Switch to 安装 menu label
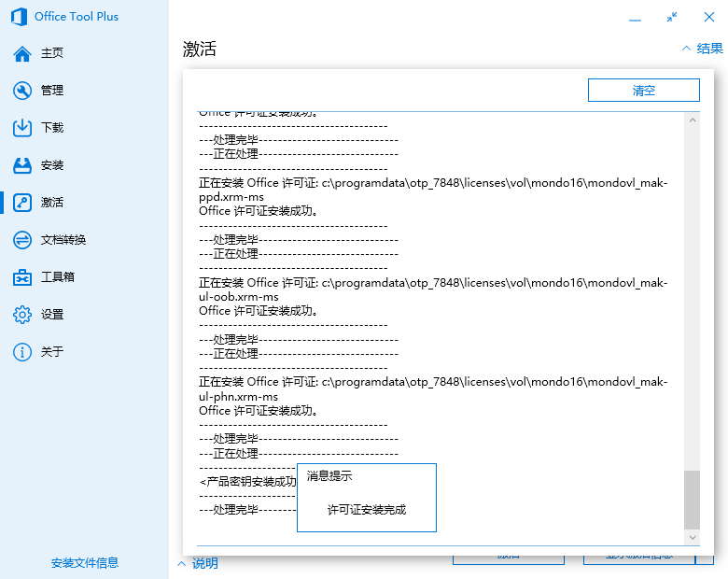This screenshot has width=728, height=579. [x=52, y=165]
